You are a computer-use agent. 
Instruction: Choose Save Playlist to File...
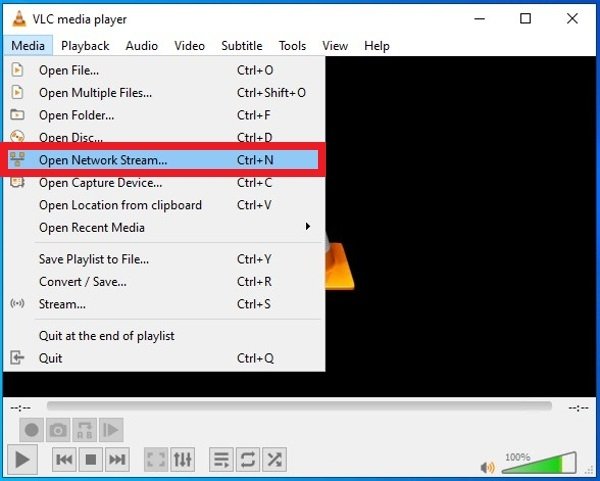[x=164, y=259]
